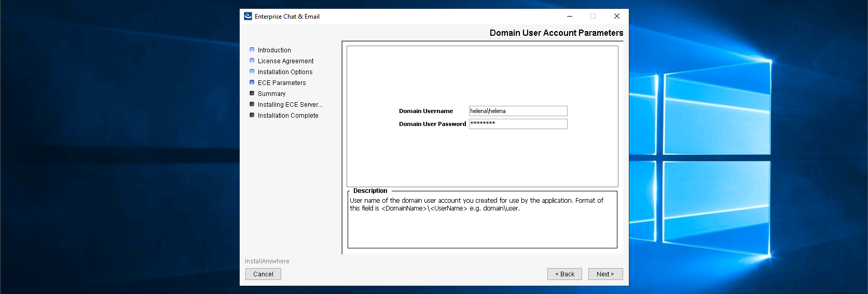This screenshot has height=294, width=868.
Task: Click the Installing ECE Server step bullet
Action: (252, 104)
